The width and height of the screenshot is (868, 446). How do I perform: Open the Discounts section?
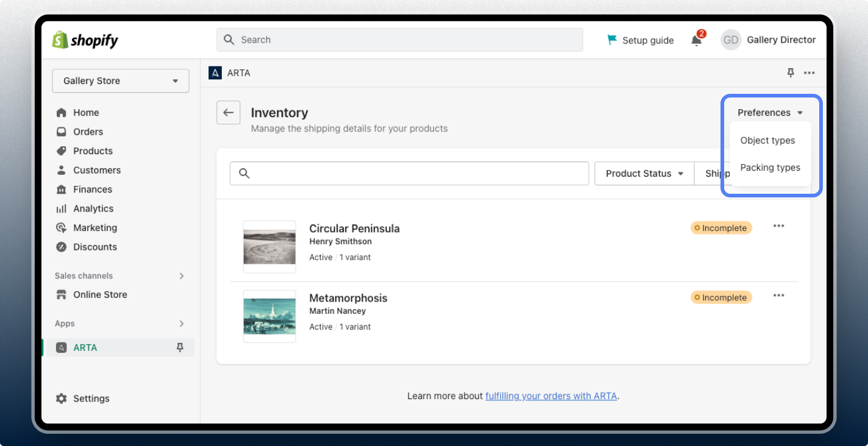click(95, 247)
